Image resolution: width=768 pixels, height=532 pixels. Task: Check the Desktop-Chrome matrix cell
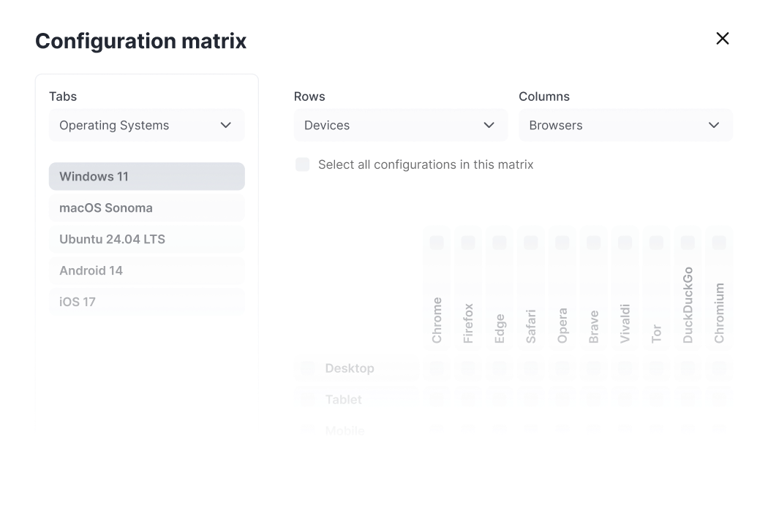coord(436,368)
